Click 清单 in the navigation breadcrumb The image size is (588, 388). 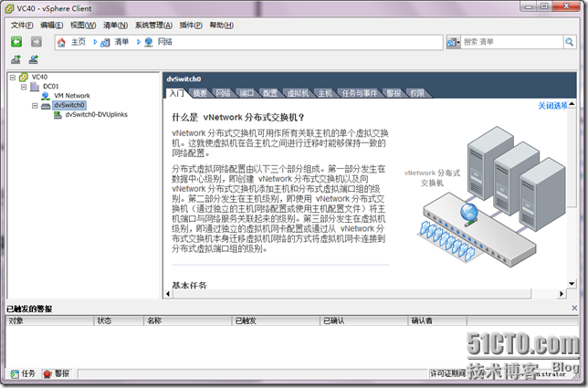[x=121, y=42]
